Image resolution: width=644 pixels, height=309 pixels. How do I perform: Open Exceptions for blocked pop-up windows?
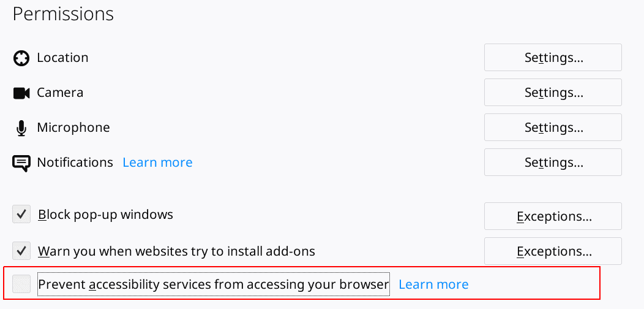click(x=553, y=216)
